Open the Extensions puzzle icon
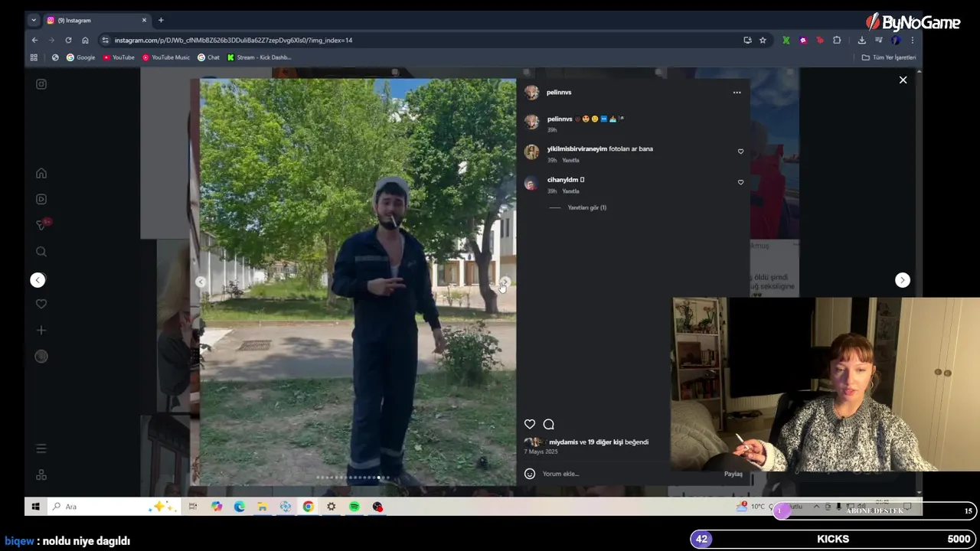Image resolution: width=980 pixels, height=551 pixels. [837, 40]
